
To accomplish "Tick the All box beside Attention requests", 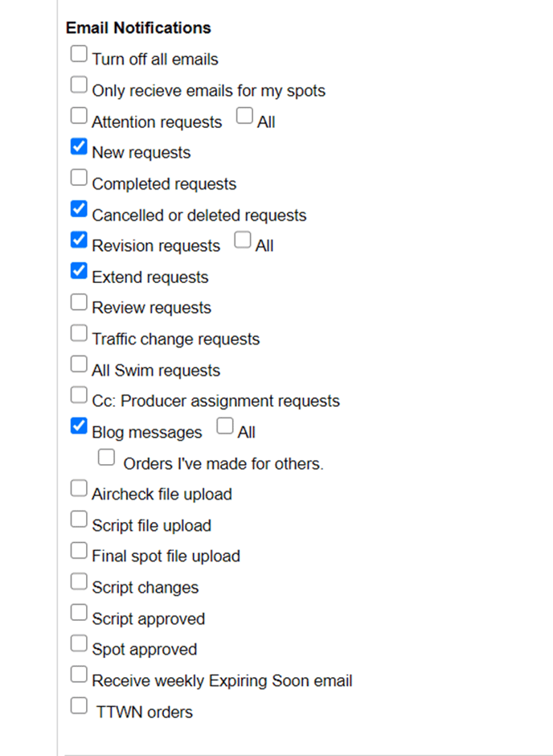I will pyautogui.click(x=244, y=117).
